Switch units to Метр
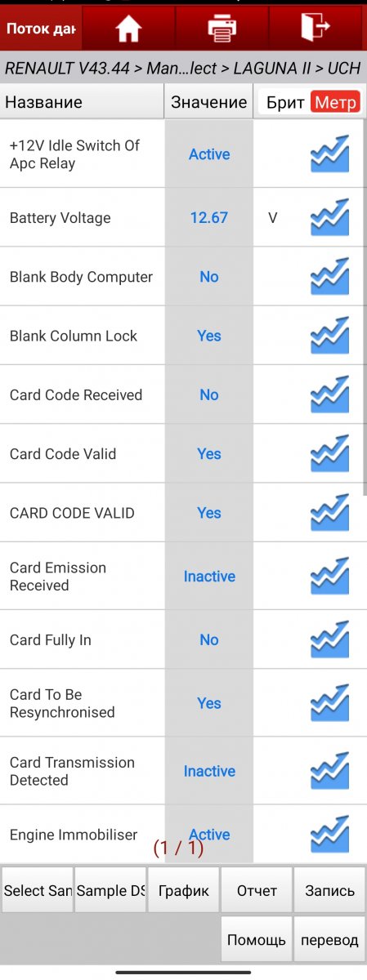367x980 pixels. (335, 103)
